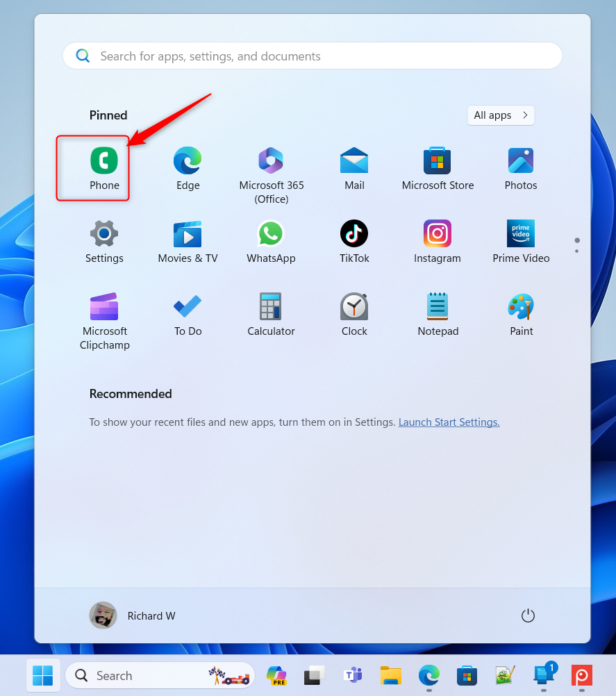
Task: Click the Windows Start button on taskbar
Action: click(42, 676)
